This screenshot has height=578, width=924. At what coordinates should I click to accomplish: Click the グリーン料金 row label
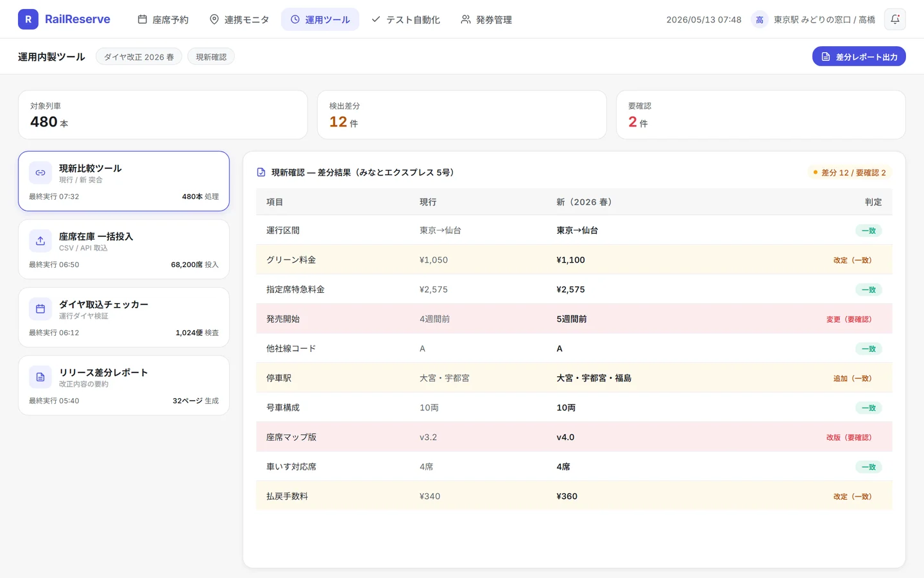point(291,260)
